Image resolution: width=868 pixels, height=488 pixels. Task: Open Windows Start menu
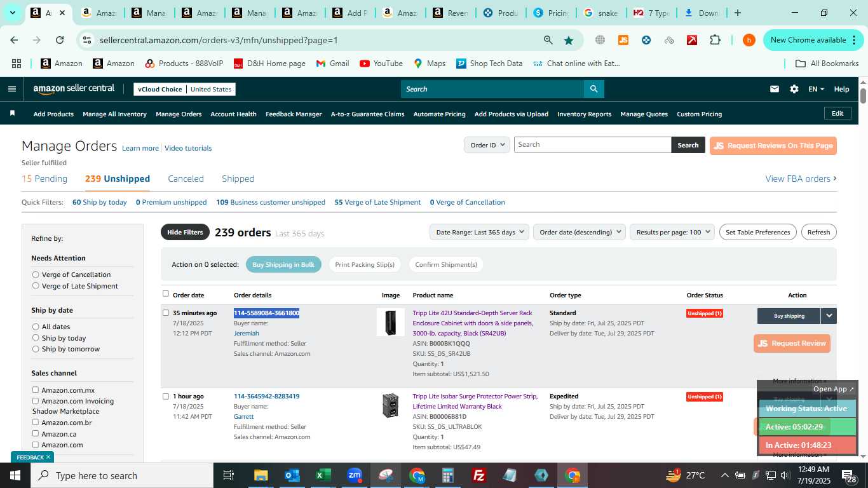pos(15,475)
